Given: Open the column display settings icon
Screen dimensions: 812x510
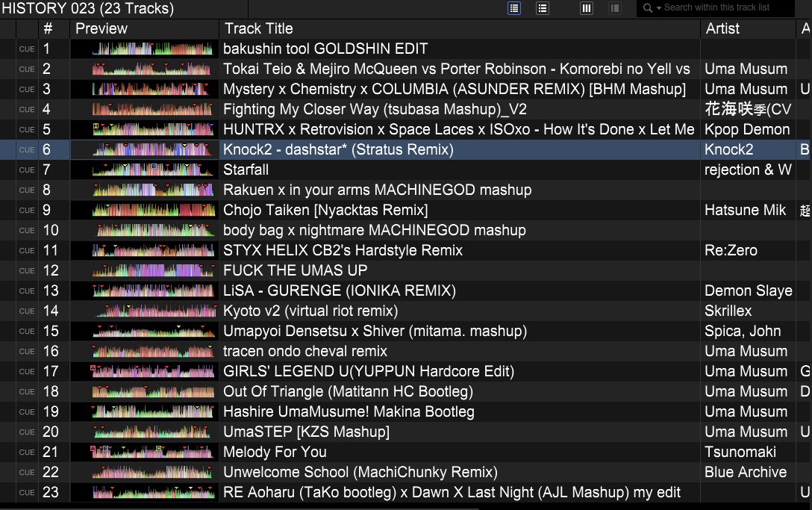Looking at the screenshot, I should (x=586, y=8).
